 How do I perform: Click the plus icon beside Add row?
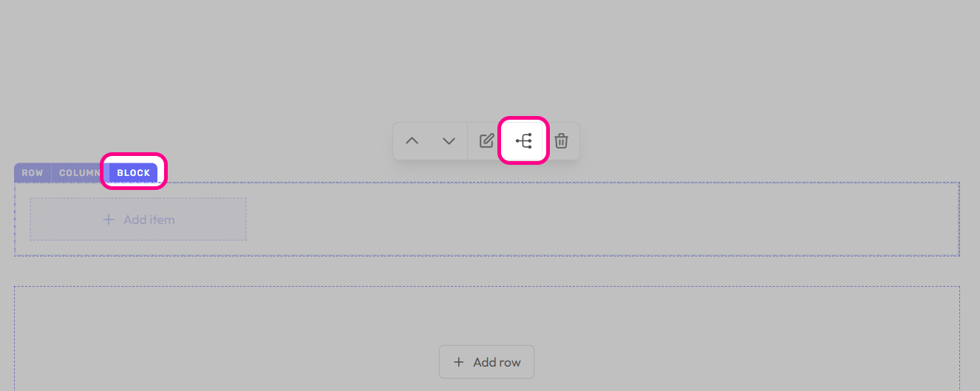(x=459, y=362)
